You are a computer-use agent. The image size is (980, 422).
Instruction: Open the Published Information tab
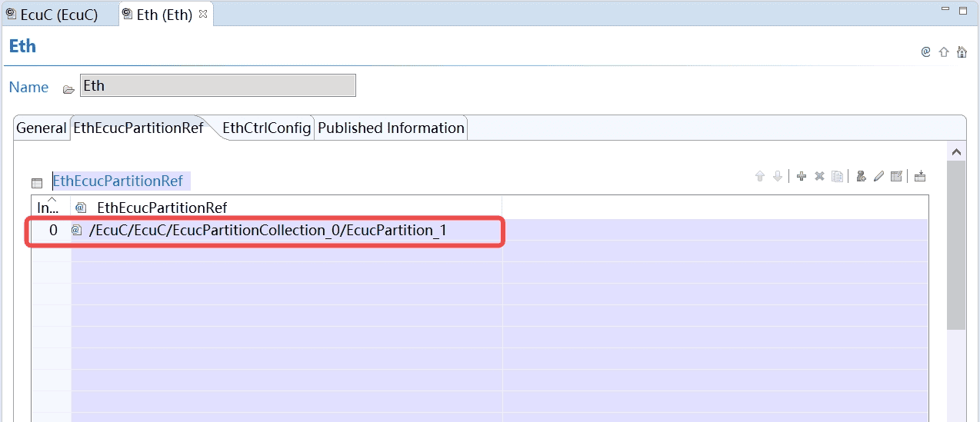click(391, 128)
